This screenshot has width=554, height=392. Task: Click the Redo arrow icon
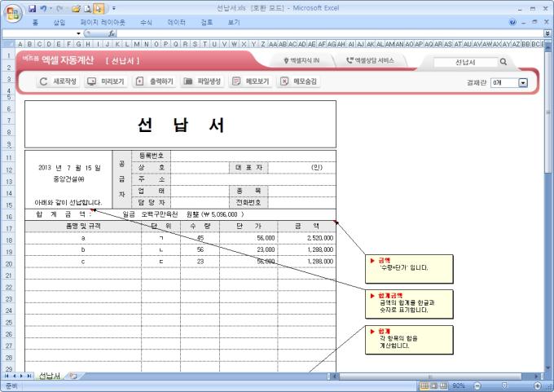tap(59, 8)
